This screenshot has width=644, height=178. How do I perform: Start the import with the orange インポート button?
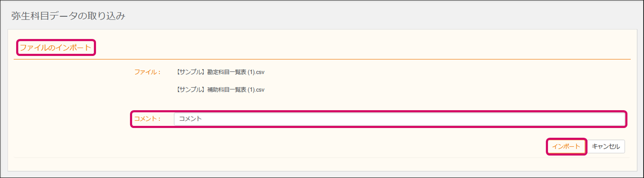click(566, 147)
